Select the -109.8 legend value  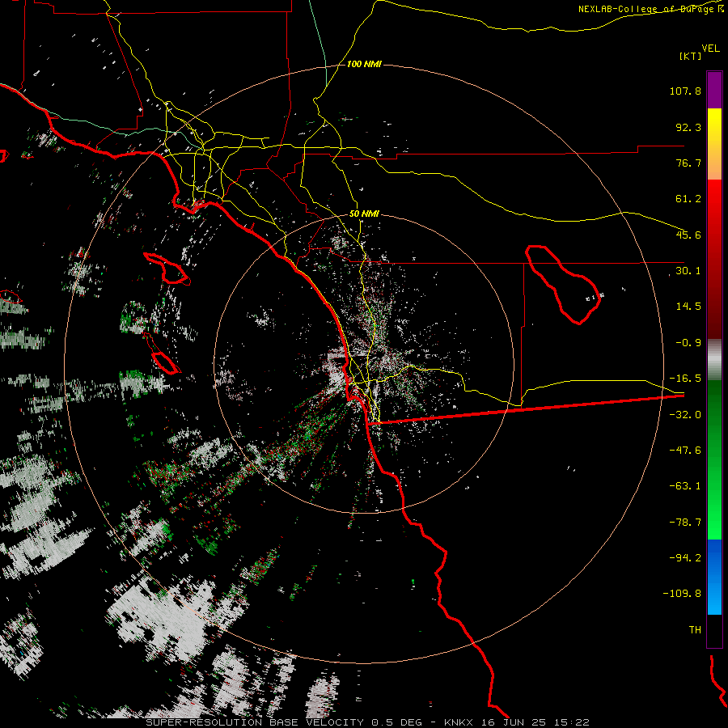pos(682,594)
